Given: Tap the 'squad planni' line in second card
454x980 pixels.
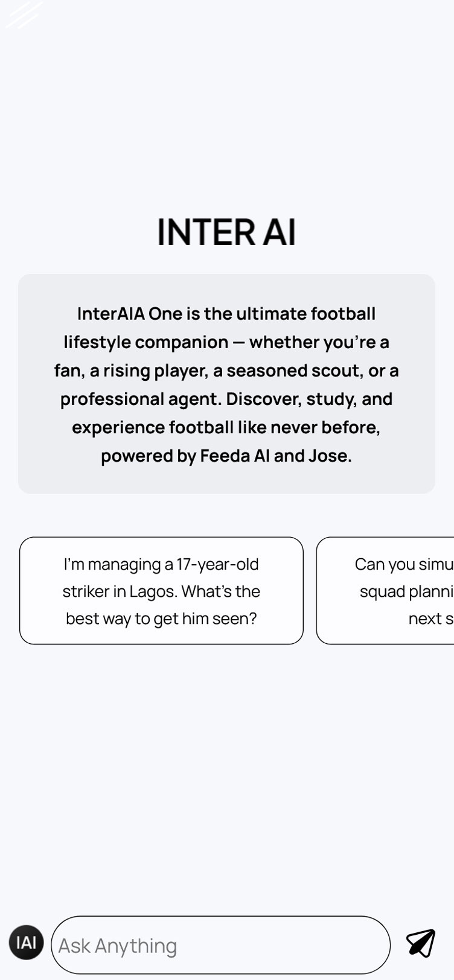Looking at the screenshot, I should (x=406, y=591).
